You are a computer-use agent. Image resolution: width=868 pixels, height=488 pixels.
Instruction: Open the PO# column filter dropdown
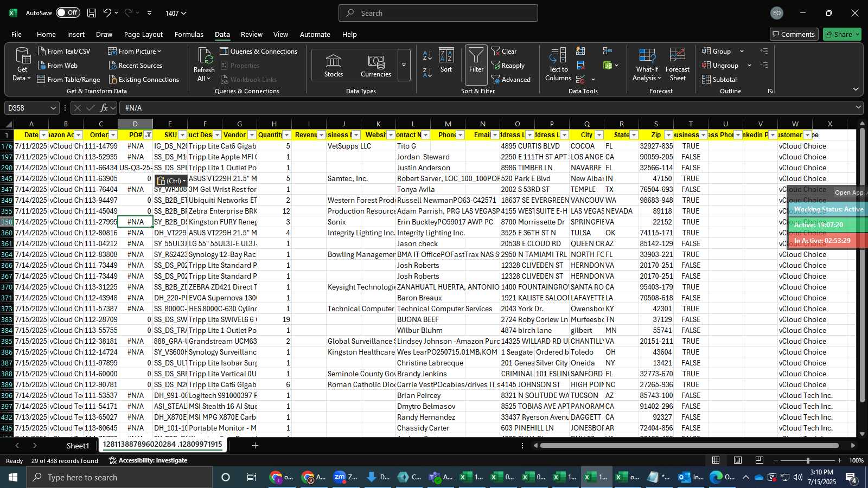pos(148,135)
